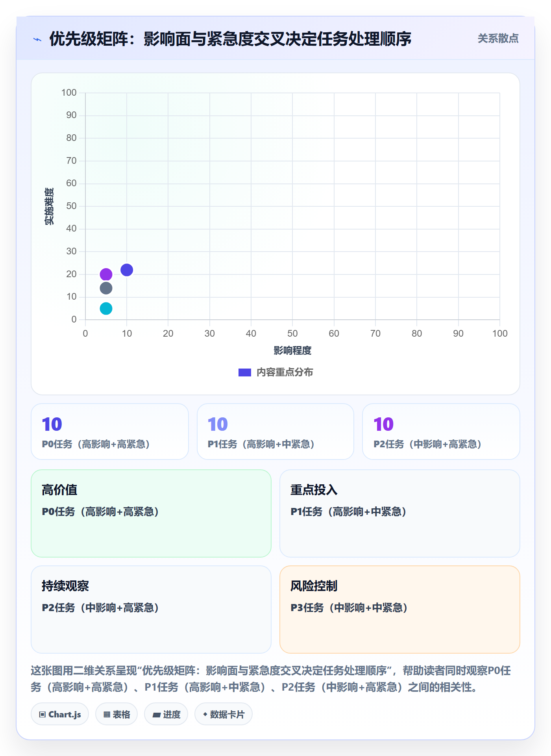Click the lightning icon beside the title

pos(37,39)
